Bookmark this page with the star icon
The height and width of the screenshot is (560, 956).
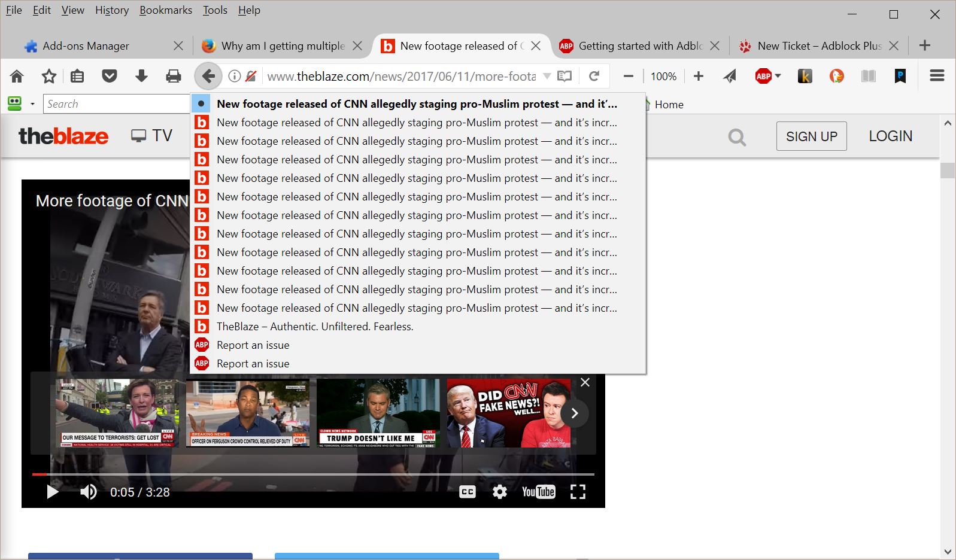pos(49,76)
